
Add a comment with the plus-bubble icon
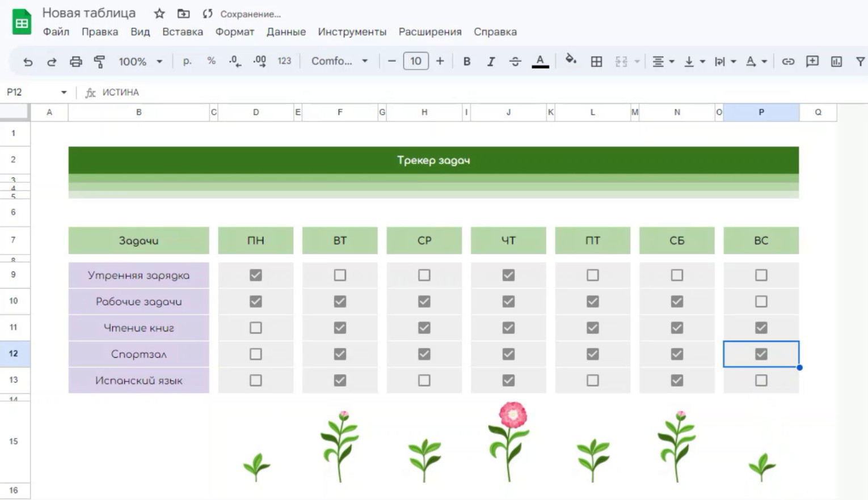pos(812,61)
